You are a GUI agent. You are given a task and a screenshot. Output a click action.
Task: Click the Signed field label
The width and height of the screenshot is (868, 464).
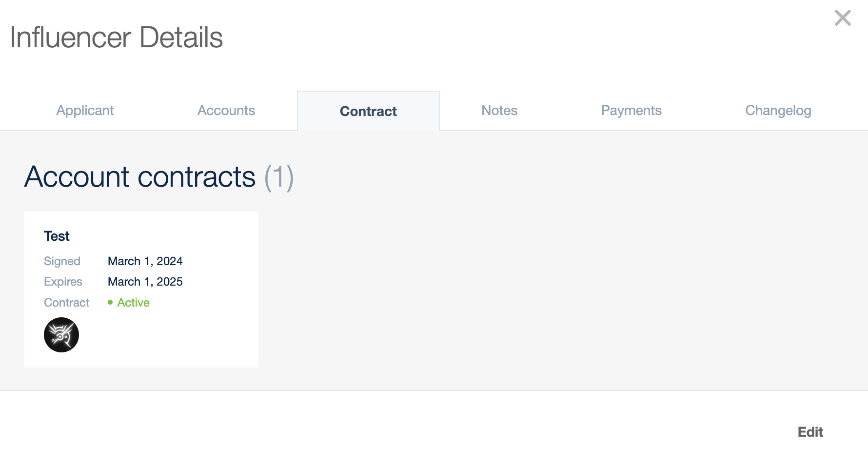coord(62,261)
